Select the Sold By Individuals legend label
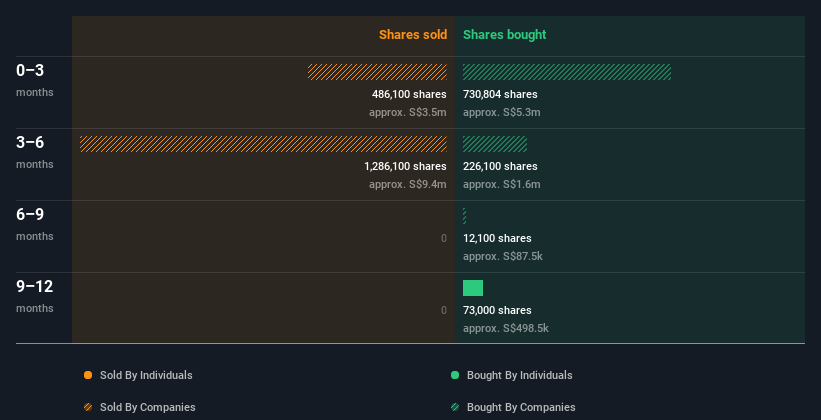Screen dimensions: 821x420 [146, 375]
